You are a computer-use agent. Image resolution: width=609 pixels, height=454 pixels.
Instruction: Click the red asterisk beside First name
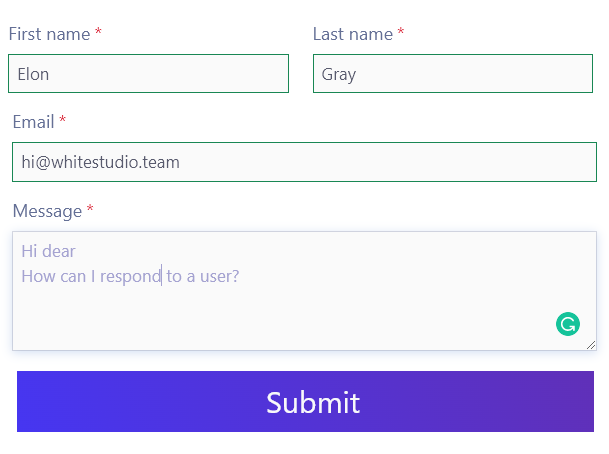[98, 31]
